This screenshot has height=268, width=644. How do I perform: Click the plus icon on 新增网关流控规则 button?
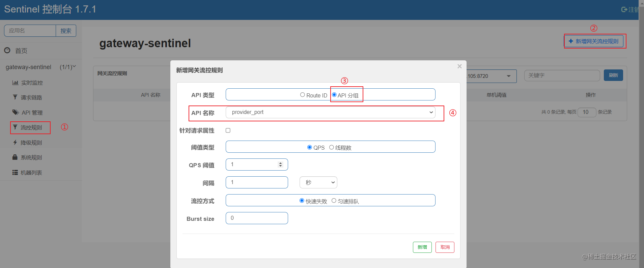(x=571, y=41)
